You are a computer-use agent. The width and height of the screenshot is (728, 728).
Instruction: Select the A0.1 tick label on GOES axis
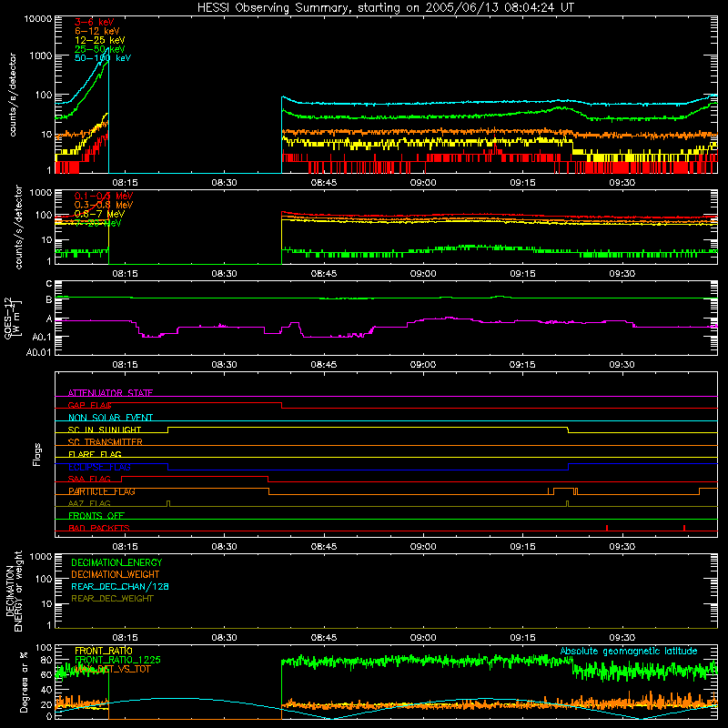point(42,337)
